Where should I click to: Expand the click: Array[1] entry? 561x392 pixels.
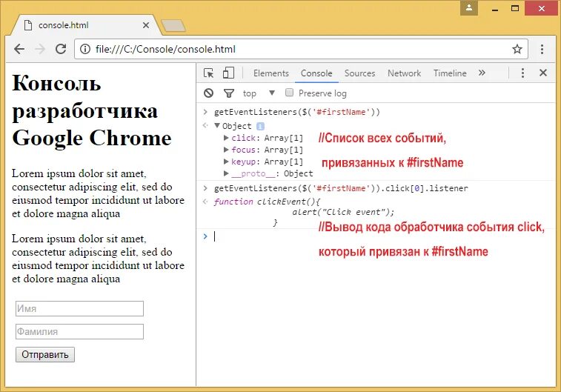tap(226, 138)
